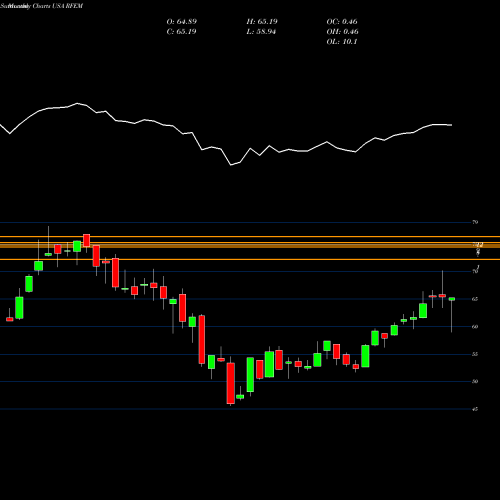Select the last green candle with the long lower wick
This screenshot has width=500, height=500.
click(x=452, y=299)
